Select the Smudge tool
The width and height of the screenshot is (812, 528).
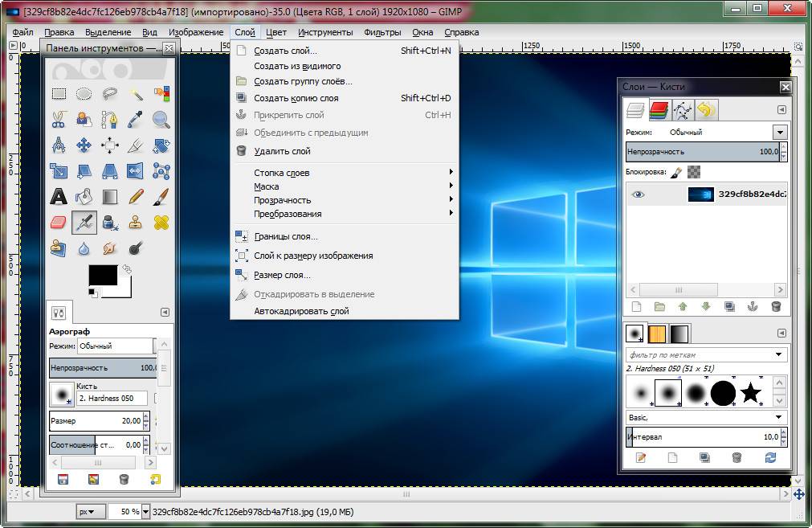[110, 248]
